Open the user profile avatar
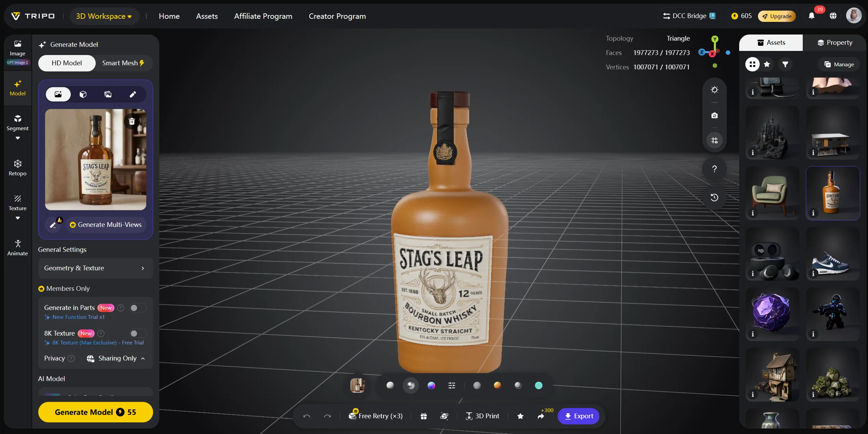This screenshot has height=434, width=868. pyautogui.click(x=854, y=16)
